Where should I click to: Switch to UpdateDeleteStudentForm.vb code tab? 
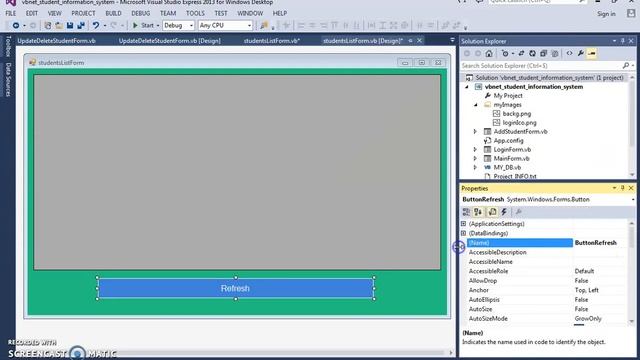click(x=56, y=41)
